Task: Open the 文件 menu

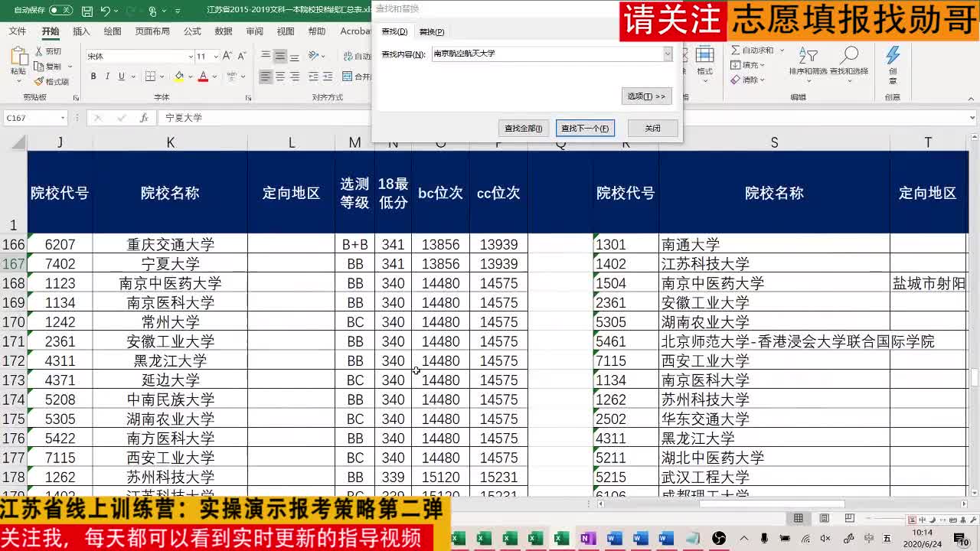Action: 17,31
